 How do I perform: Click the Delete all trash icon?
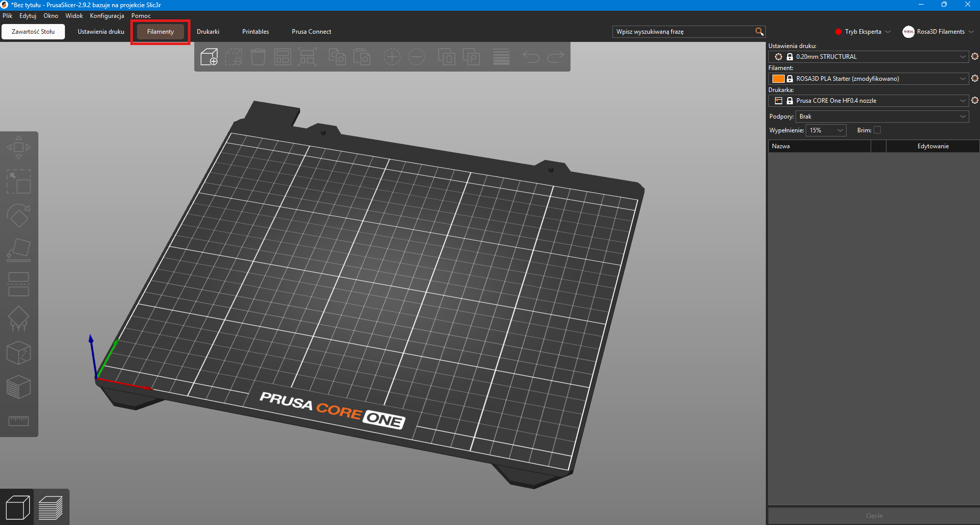tap(258, 57)
